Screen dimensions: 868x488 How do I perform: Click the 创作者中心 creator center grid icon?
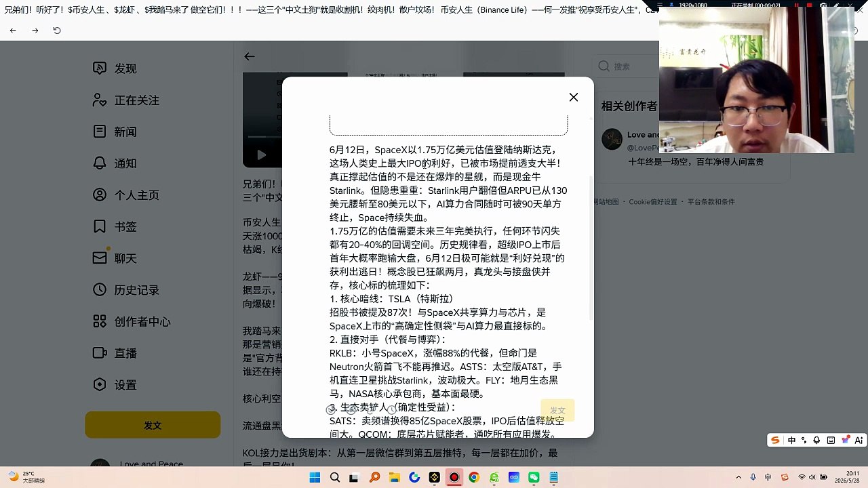[x=100, y=321]
